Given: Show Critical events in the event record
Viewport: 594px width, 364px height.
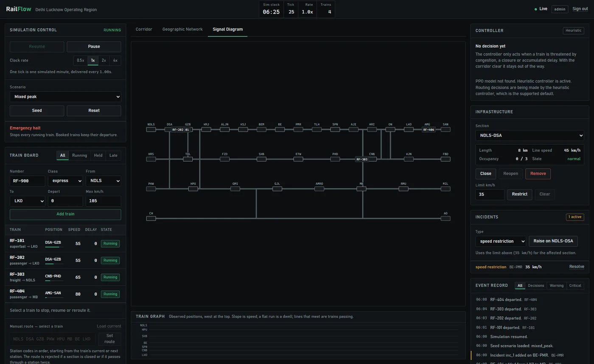Looking at the screenshot, I should pos(575,286).
